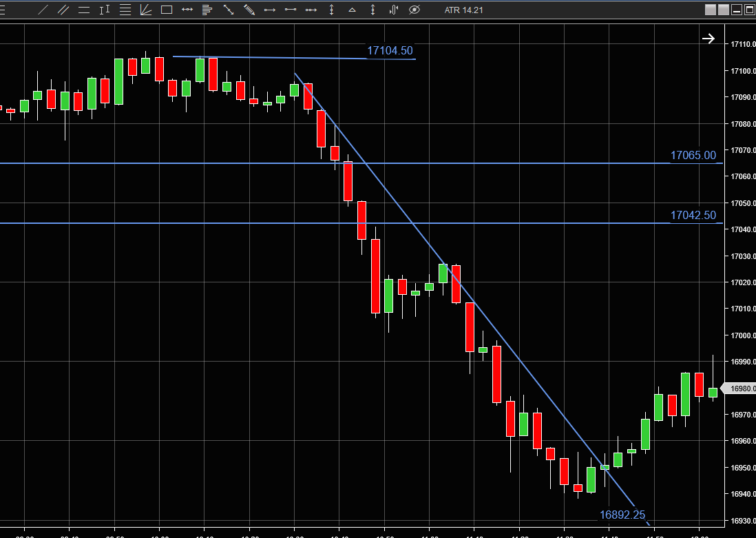Maximize the chart window

[750, 10]
